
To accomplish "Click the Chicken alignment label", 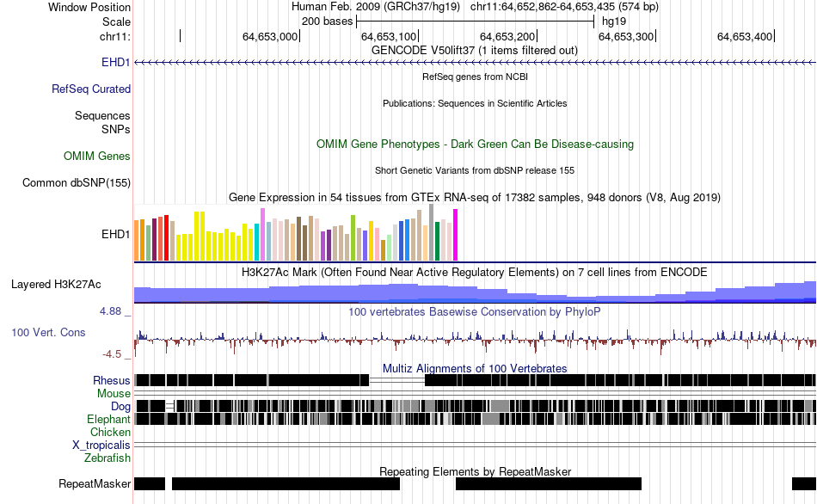I will (110, 433).
